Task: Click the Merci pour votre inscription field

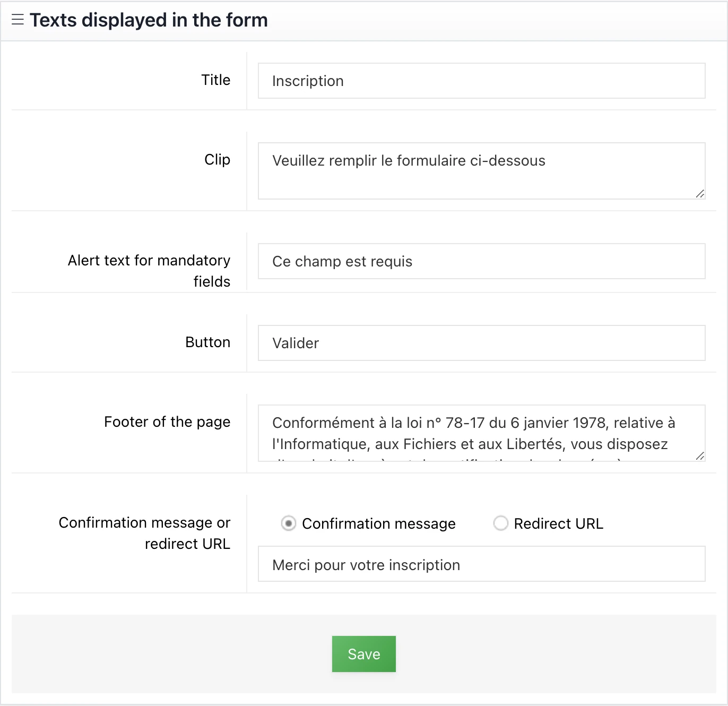Action: [x=481, y=564]
